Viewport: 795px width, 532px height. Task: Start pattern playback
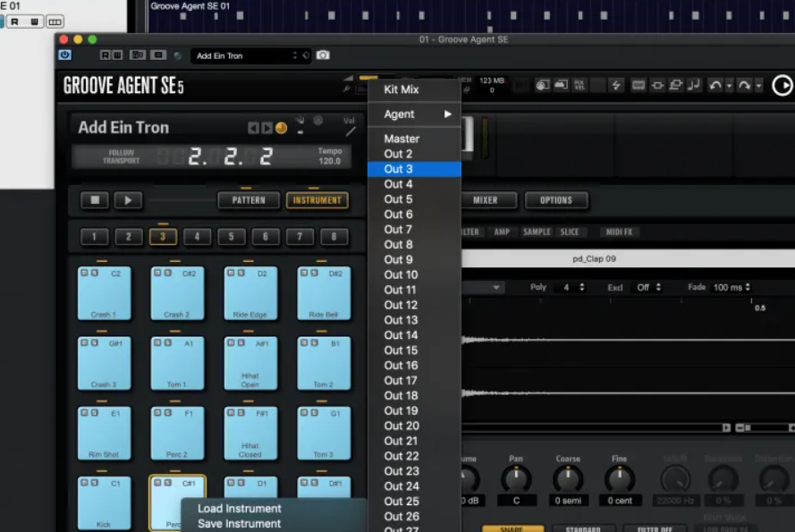(128, 199)
